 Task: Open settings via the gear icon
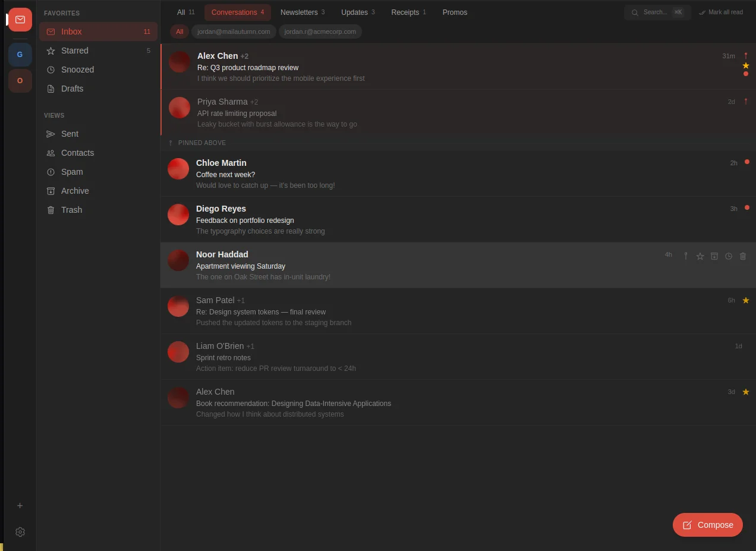20,532
